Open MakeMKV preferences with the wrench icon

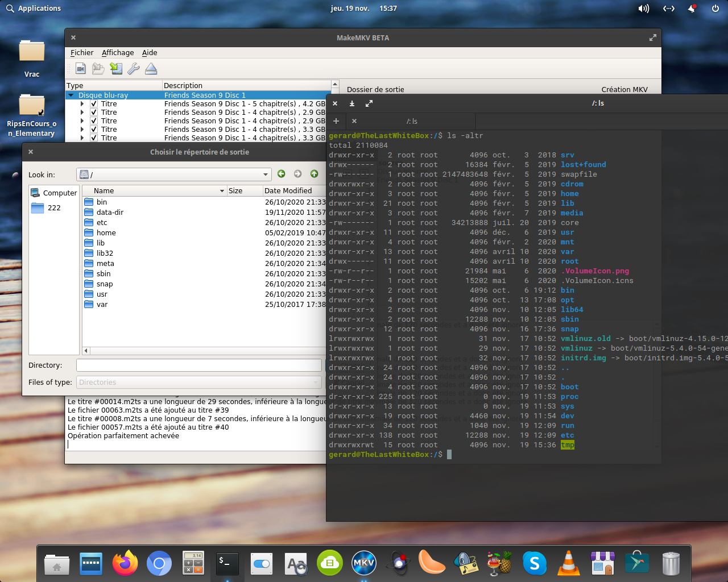click(x=134, y=69)
